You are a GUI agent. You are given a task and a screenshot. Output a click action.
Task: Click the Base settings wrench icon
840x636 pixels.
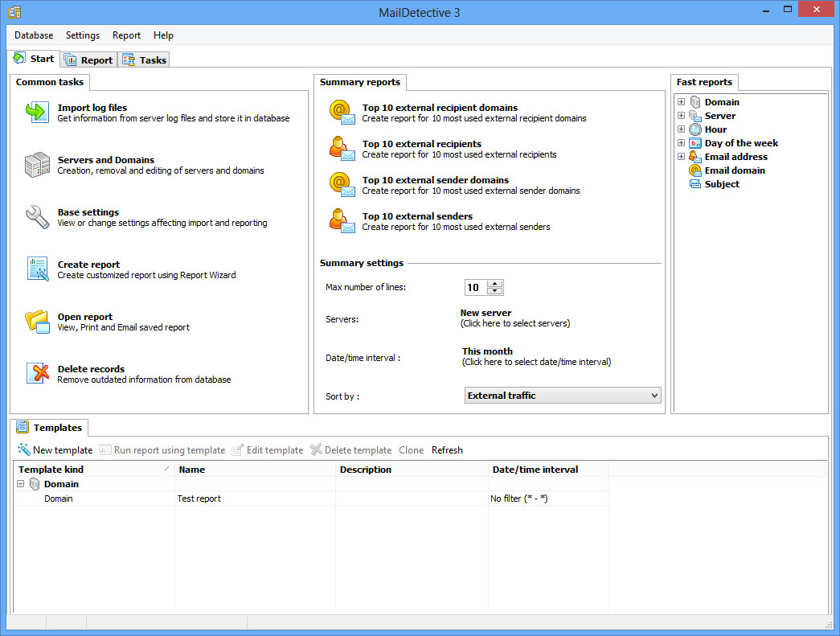click(37, 217)
